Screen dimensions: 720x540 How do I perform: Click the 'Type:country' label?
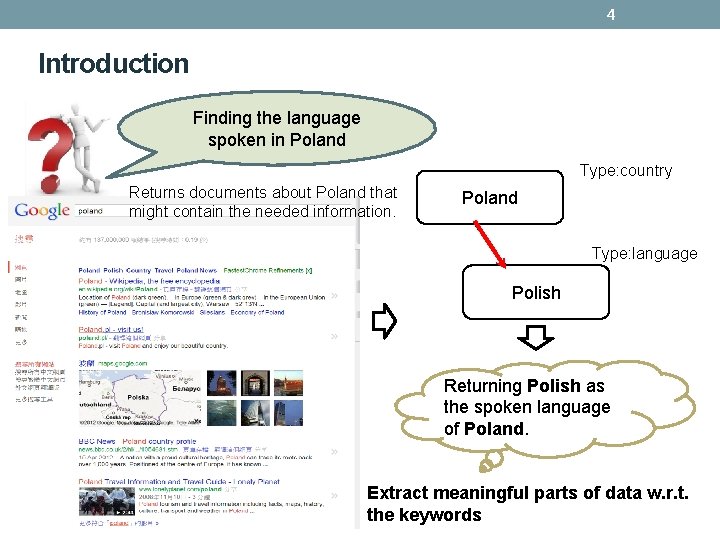625,170
